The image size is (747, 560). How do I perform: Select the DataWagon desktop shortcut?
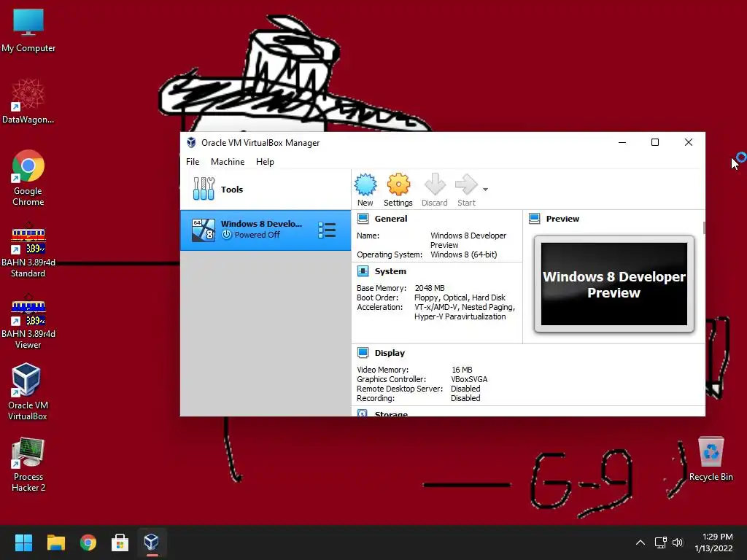pyautogui.click(x=28, y=101)
